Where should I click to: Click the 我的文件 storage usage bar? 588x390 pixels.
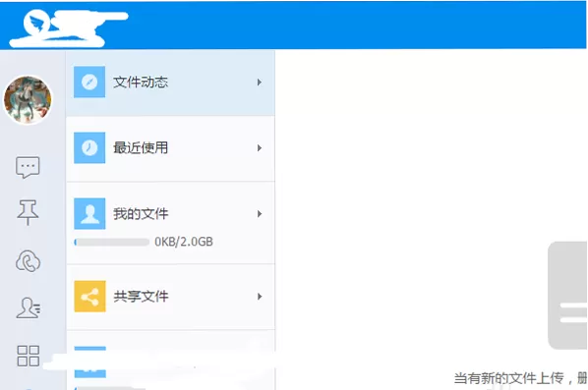tap(112, 242)
